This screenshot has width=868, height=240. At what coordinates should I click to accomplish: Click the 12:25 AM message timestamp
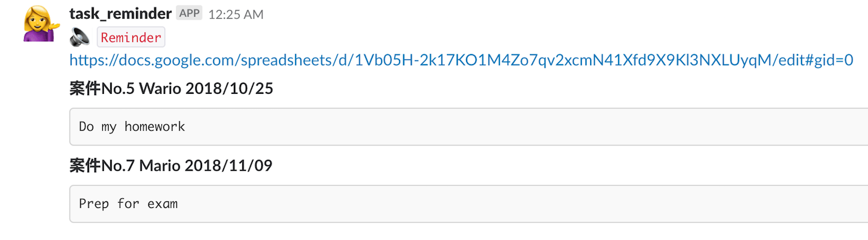coord(236,14)
